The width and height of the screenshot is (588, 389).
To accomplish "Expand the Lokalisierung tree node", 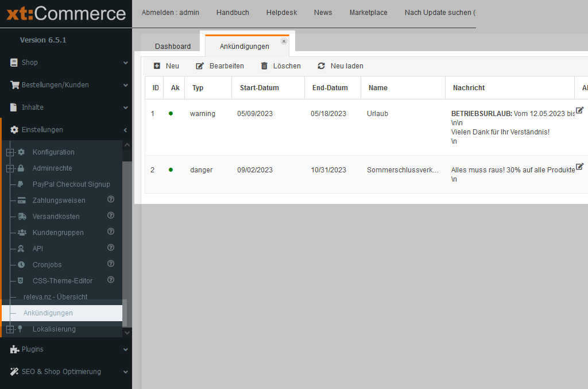I will [10, 329].
